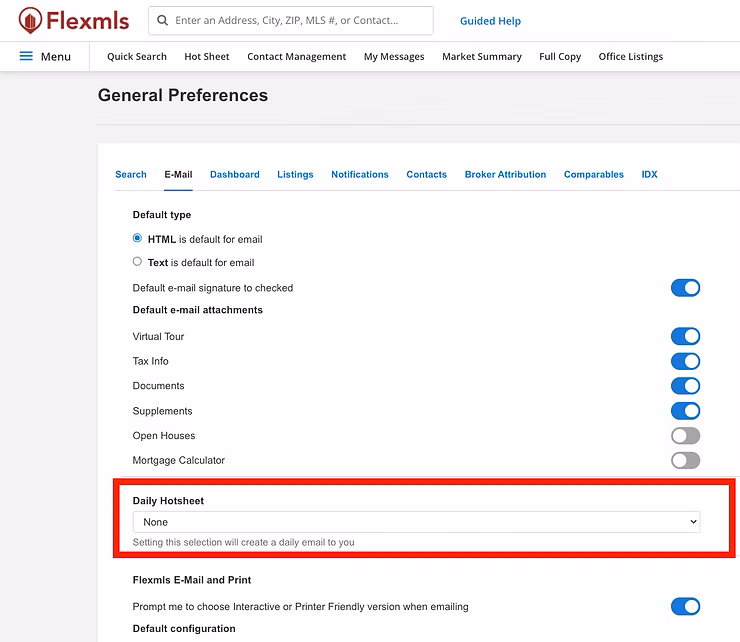Open the Daily Hotsheet dropdown
This screenshot has height=642, width=740.
416,522
